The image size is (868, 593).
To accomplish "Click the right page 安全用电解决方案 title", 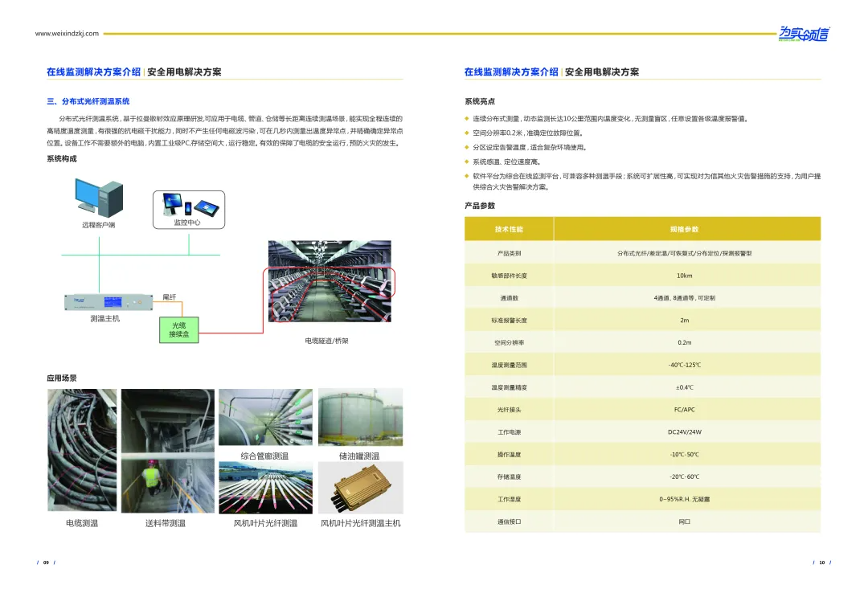I will (602, 72).
